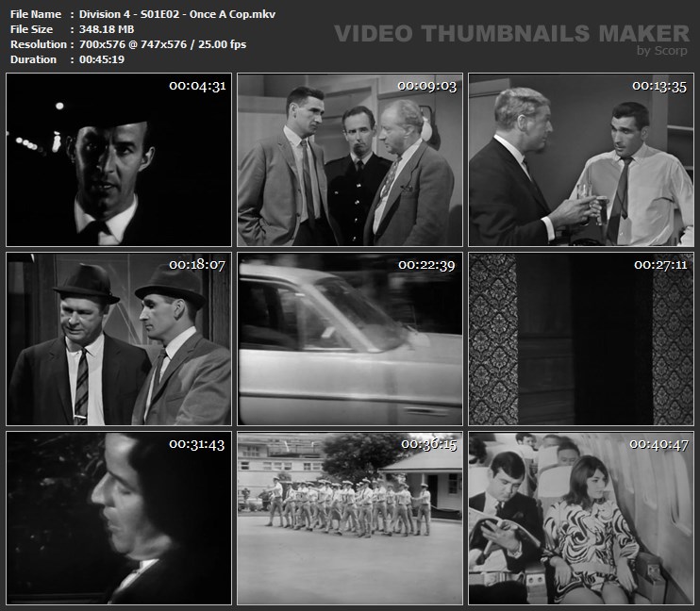Open the thumbnail stamped 00:18:07

point(119,339)
